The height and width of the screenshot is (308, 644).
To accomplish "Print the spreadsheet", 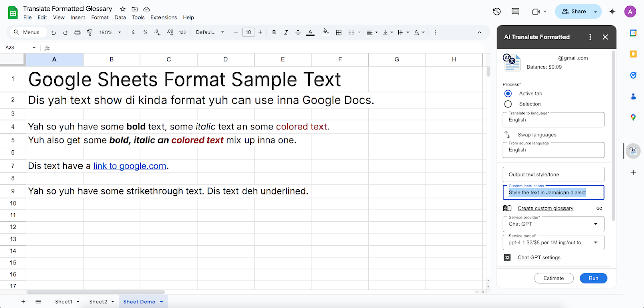I will point(77,32).
